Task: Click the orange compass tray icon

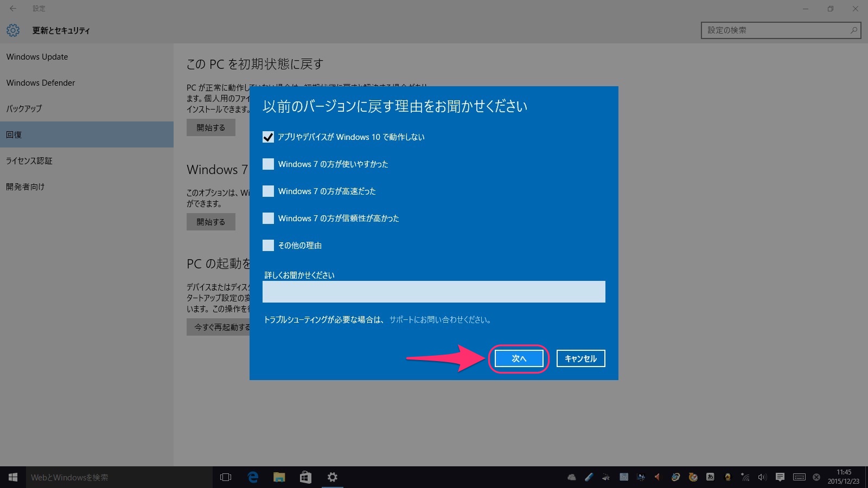Action: 693,477
